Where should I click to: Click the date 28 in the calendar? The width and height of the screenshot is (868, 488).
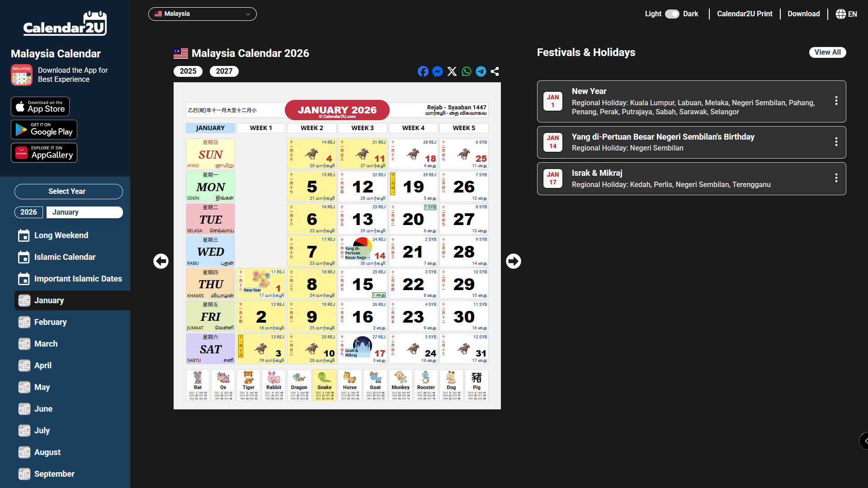[x=464, y=251]
